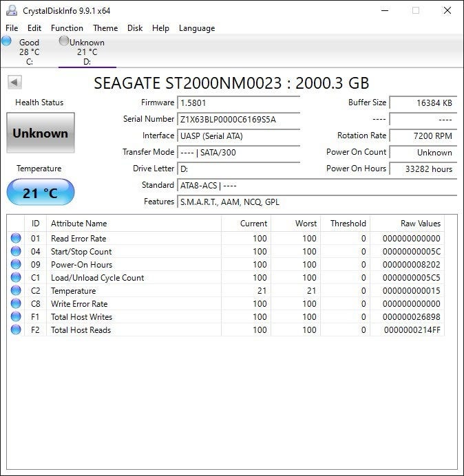
Task: Open the Help menu
Action: [160, 28]
